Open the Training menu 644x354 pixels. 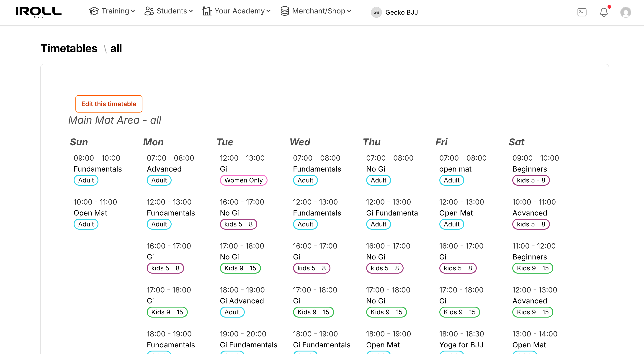tap(112, 11)
